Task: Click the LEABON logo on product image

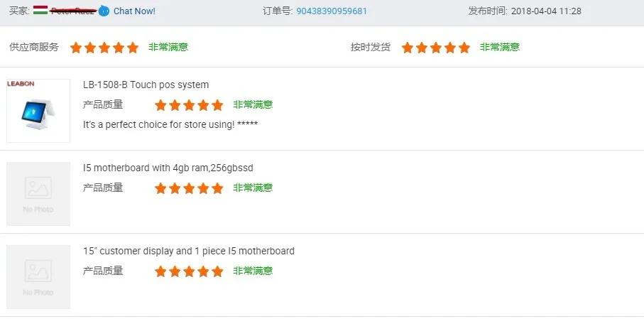Action: tap(21, 84)
